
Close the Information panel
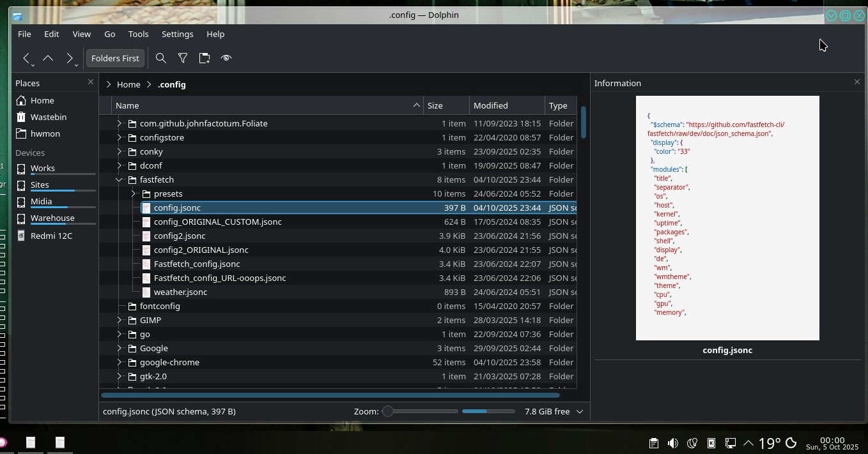click(857, 82)
